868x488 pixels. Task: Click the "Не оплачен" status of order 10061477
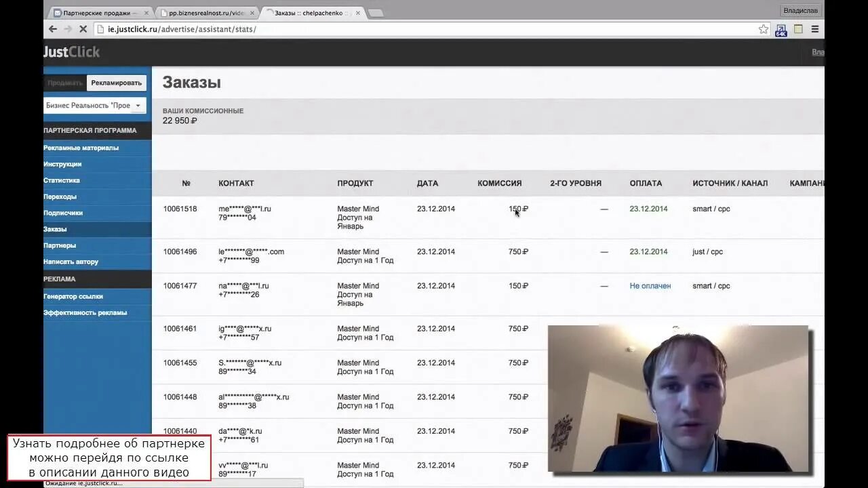(650, 286)
